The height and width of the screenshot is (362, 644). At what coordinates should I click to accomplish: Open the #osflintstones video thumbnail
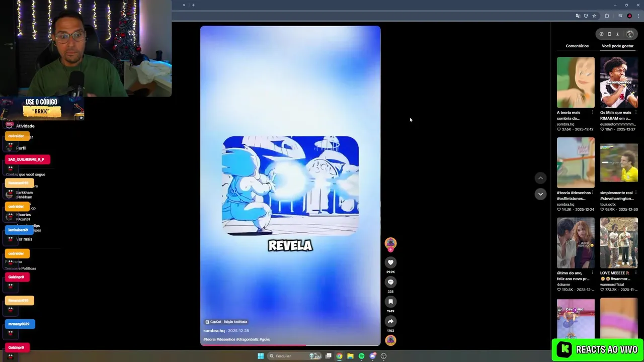coord(576,163)
